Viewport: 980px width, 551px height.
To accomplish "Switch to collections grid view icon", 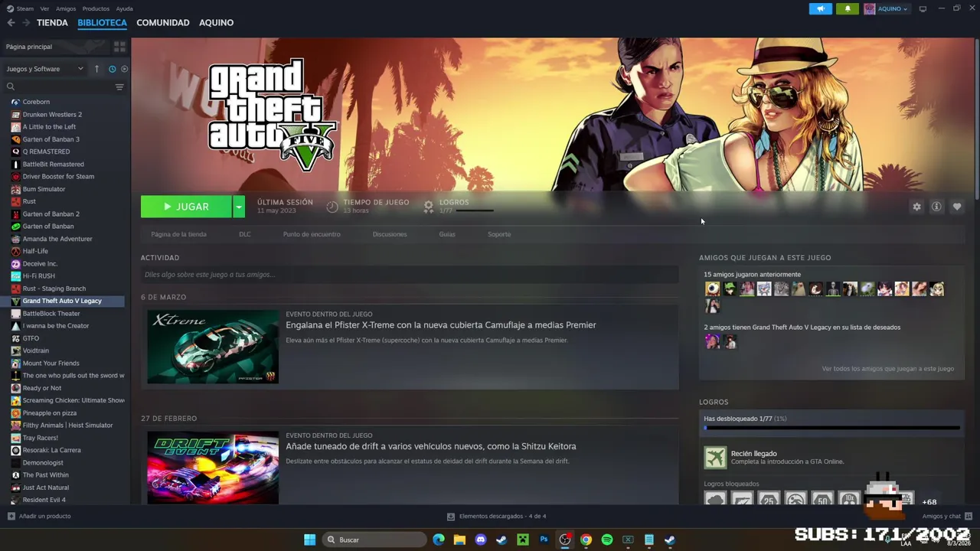I will pos(119,47).
